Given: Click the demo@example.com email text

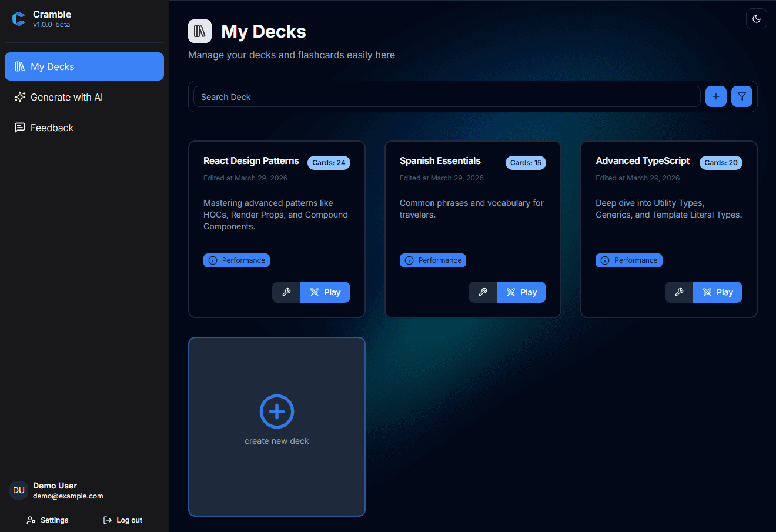Looking at the screenshot, I should point(68,496).
